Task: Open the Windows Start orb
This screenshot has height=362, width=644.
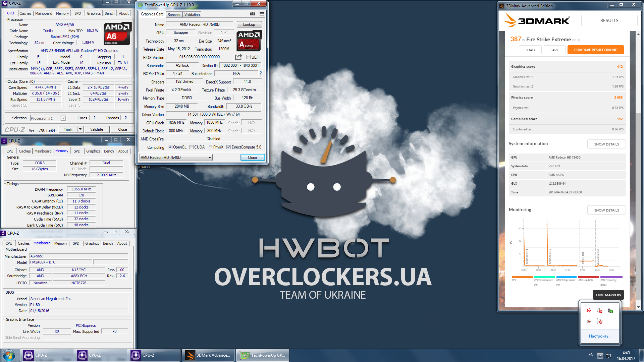Action: click(x=9, y=355)
